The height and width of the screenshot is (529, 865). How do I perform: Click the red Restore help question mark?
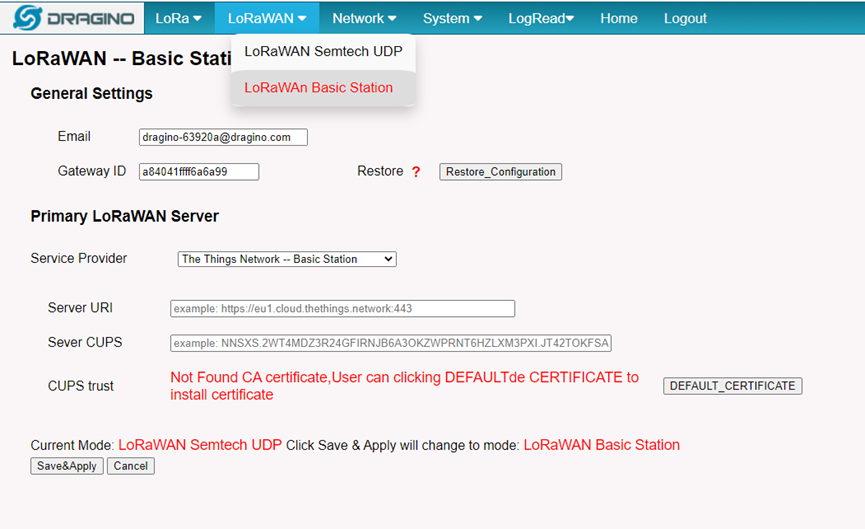416,172
